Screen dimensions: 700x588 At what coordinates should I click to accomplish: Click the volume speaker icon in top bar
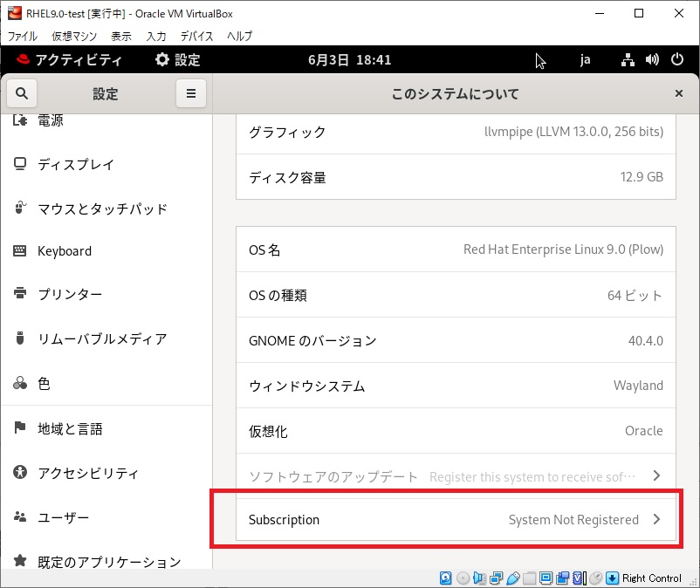point(652,60)
